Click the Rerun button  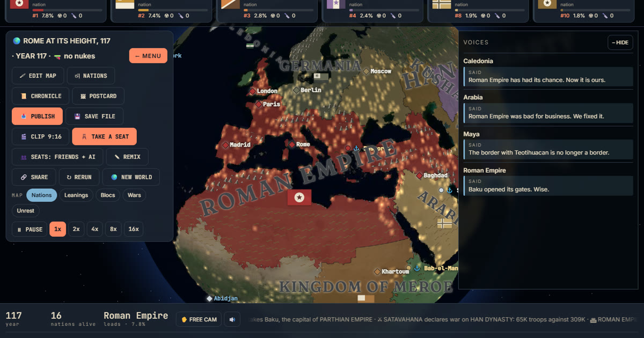tap(79, 177)
